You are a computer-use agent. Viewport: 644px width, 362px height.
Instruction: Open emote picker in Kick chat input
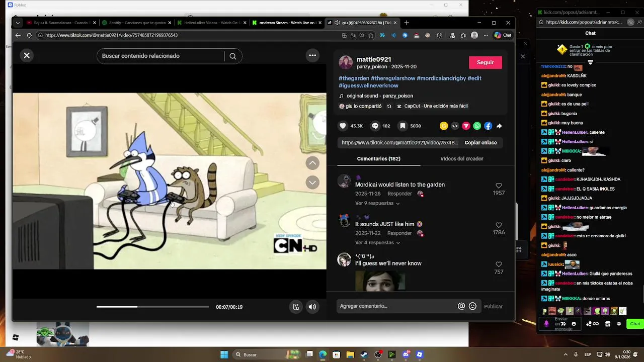pyautogui.click(x=574, y=324)
